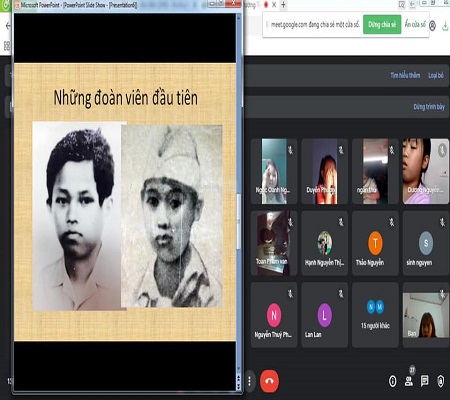The image size is (450, 400).
Task: Select Duyên Phương's video tile
Action: (325, 171)
